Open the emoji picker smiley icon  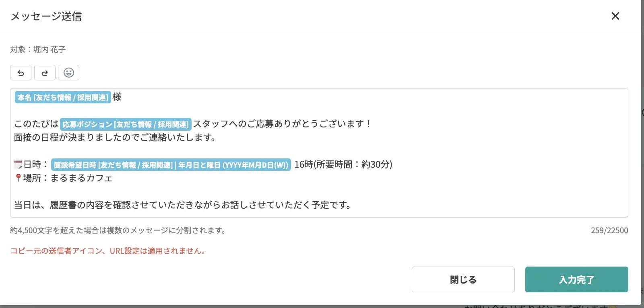(x=68, y=73)
